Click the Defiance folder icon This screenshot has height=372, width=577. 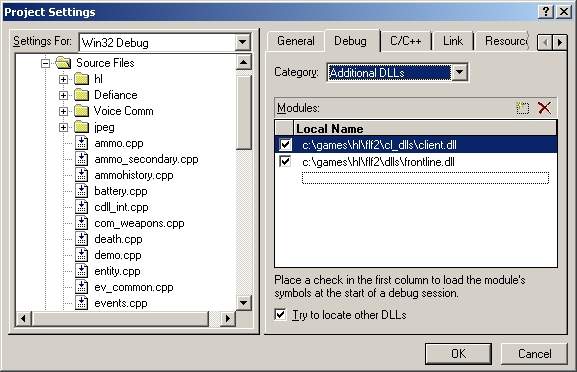point(81,95)
